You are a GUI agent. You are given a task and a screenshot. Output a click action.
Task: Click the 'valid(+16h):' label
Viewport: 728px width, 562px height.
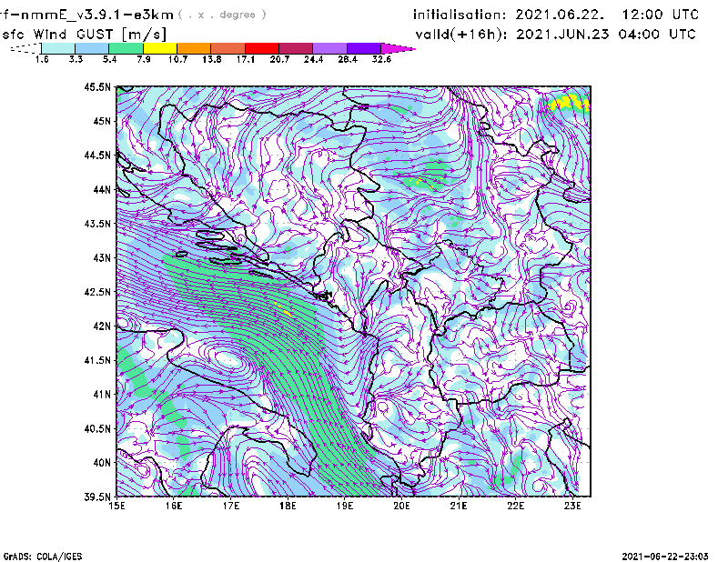pos(461,35)
